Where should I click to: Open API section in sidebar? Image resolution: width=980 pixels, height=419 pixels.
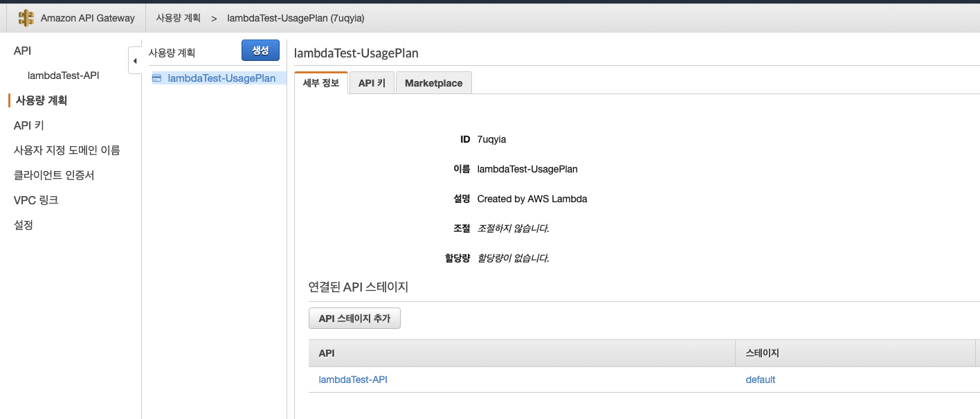point(22,51)
